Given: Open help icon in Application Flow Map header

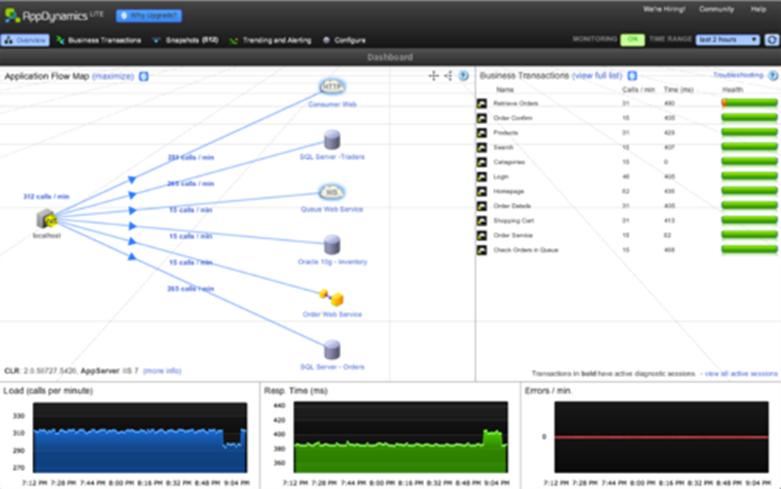Looking at the screenshot, I should [x=464, y=76].
